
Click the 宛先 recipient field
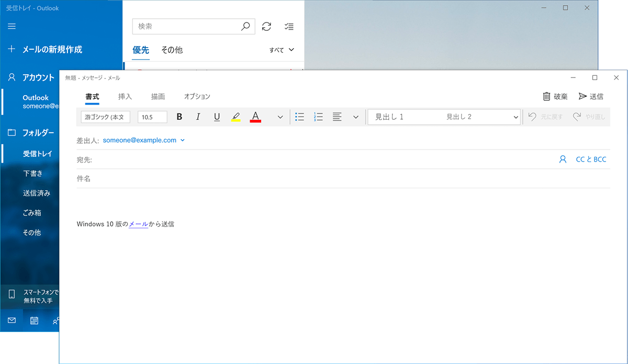tap(314, 160)
